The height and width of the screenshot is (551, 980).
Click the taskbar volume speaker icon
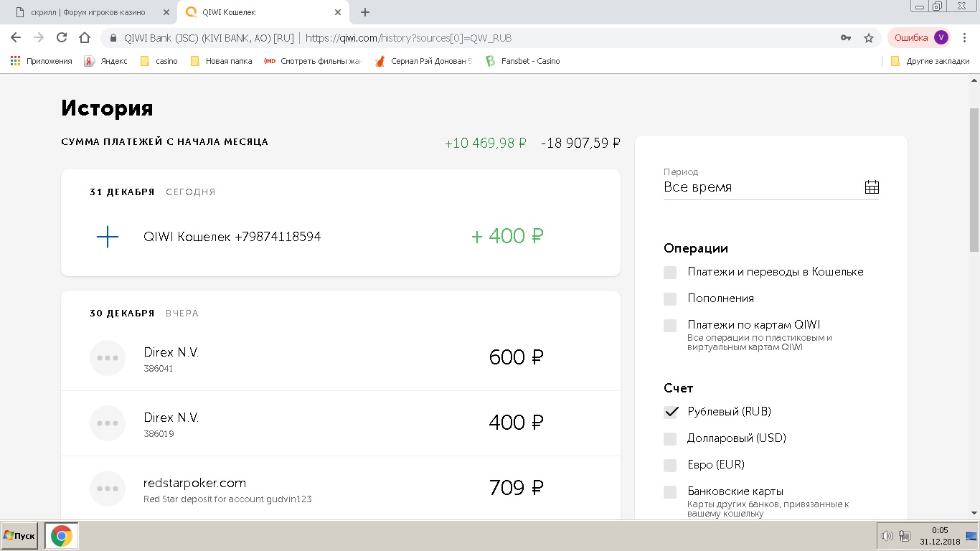(x=887, y=536)
